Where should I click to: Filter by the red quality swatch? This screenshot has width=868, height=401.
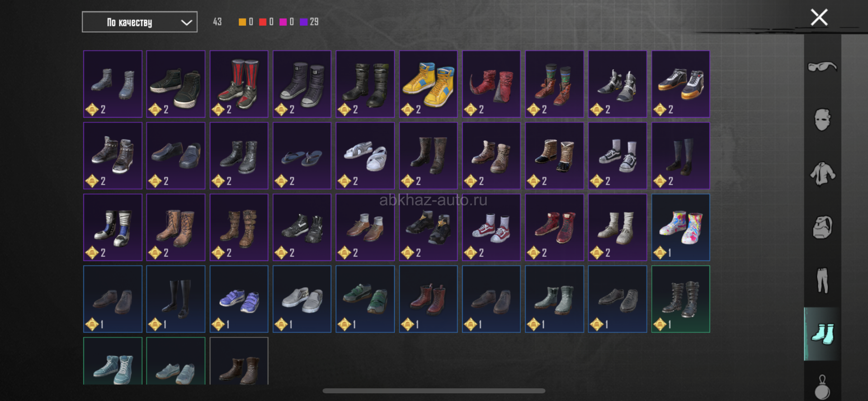(263, 22)
